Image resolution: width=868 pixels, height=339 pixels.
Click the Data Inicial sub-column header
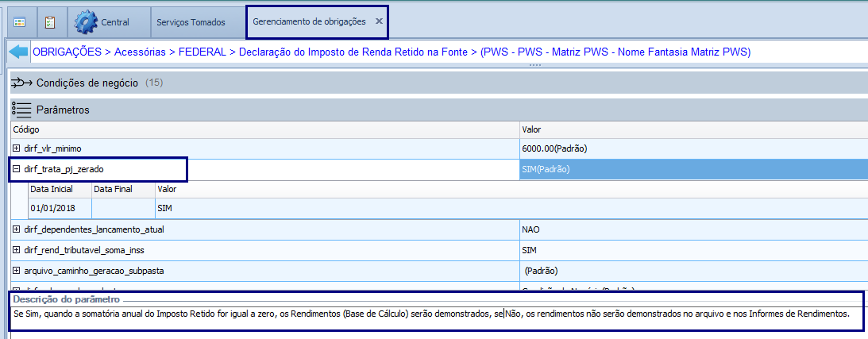coord(60,189)
